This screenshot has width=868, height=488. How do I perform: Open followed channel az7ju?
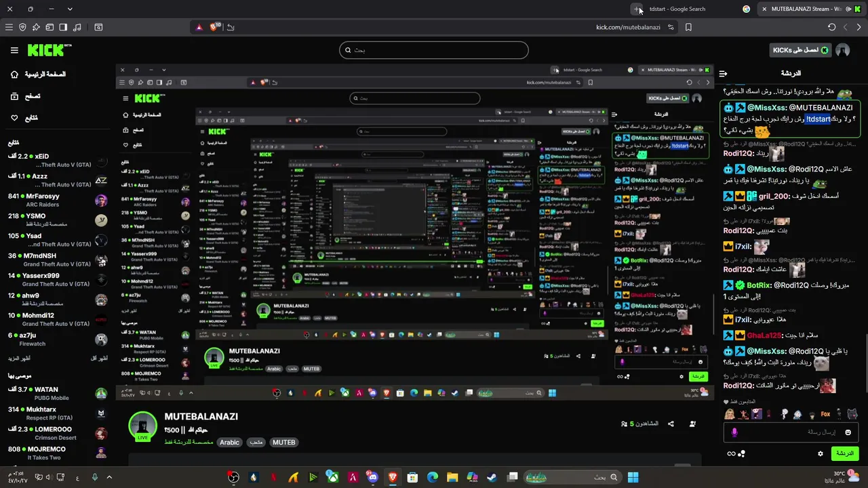pyautogui.click(x=57, y=340)
